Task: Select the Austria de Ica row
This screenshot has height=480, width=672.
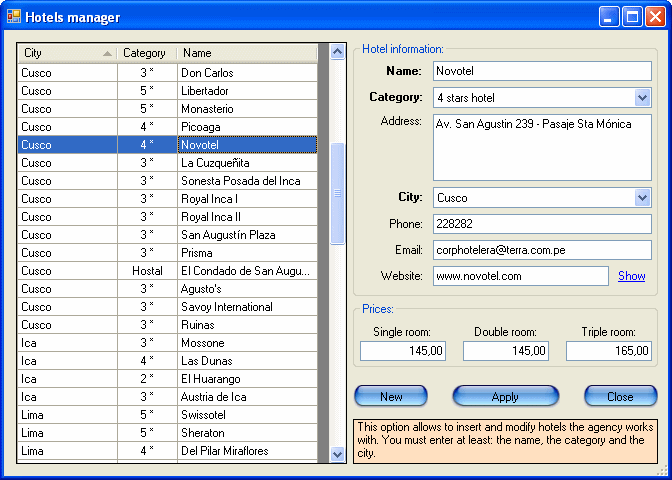Action: point(168,397)
